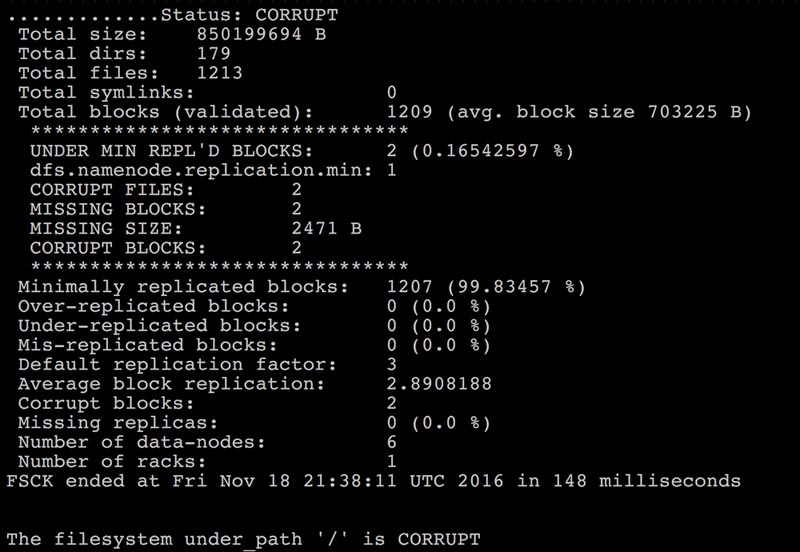Image resolution: width=800 pixels, height=552 pixels.
Task: Select the Total dirs value 179
Action: click(214, 54)
